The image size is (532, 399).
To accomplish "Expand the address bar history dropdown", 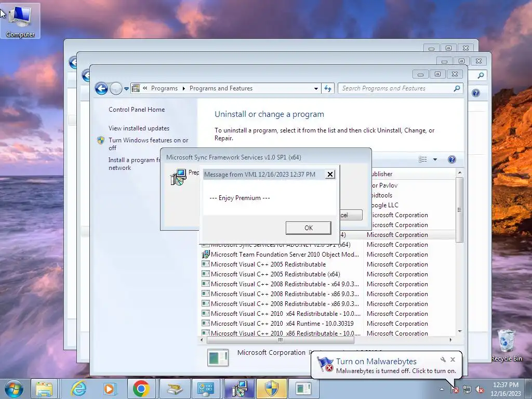I will point(316,88).
